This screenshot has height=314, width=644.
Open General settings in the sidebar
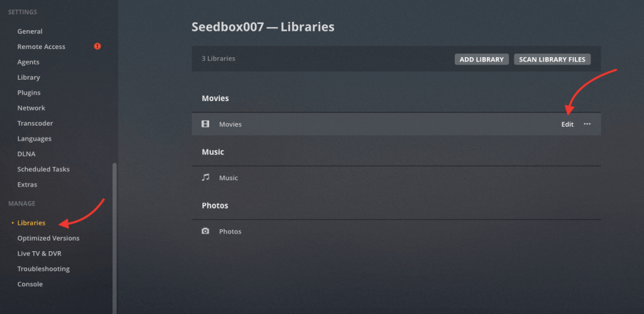coord(30,31)
